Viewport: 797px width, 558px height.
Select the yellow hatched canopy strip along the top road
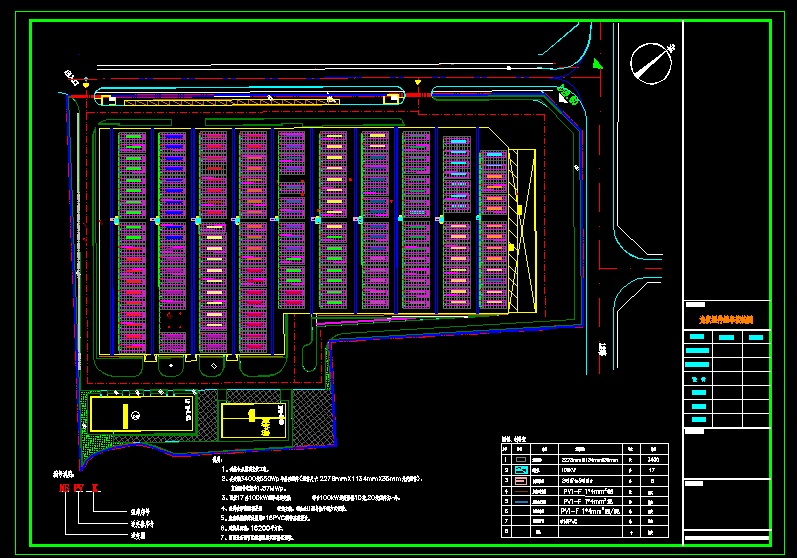232,102
